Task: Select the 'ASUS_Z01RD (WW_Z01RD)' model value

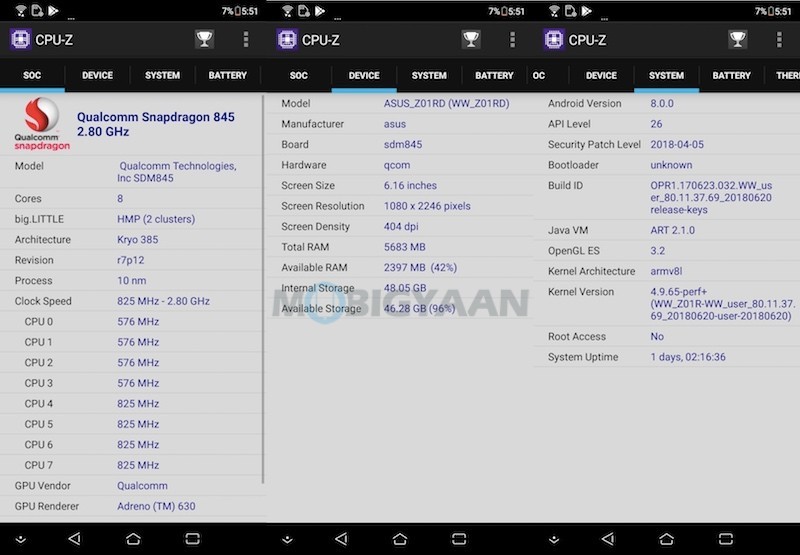Action: [446, 104]
